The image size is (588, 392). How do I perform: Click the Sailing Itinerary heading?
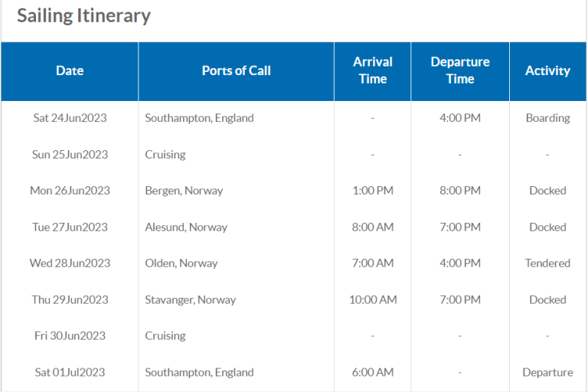(83, 16)
